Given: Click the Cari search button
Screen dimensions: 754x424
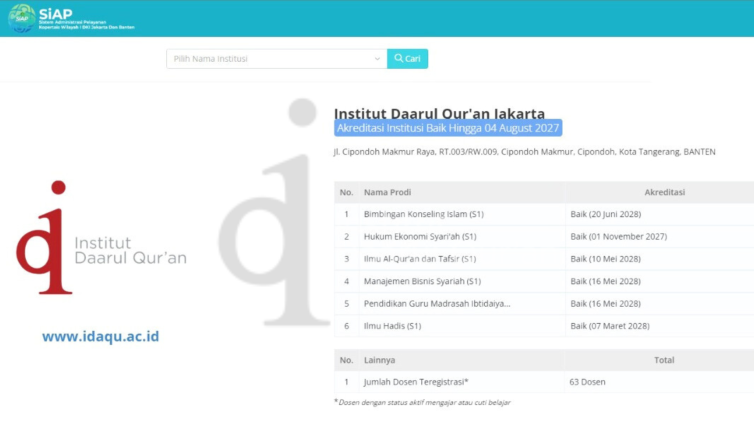Looking at the screenshot, I should [407, 59].
